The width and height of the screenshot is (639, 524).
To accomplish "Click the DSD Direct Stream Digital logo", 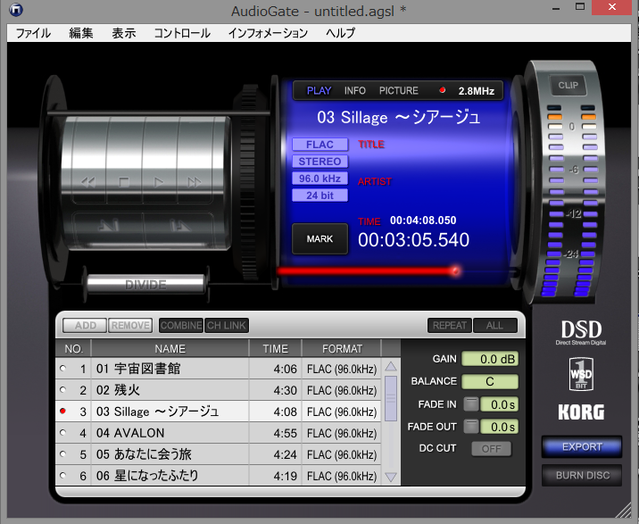I will [581, 332].
